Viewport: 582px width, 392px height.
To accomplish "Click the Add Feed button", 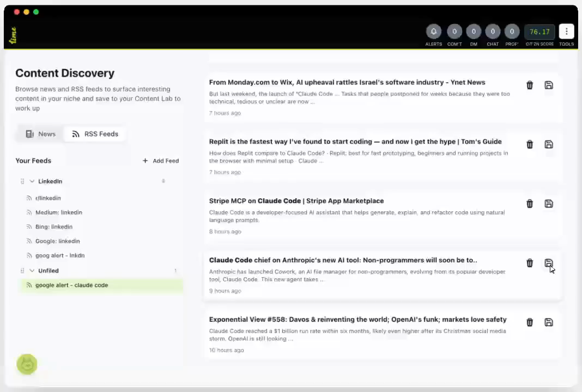I will click(x=161, y=161).
